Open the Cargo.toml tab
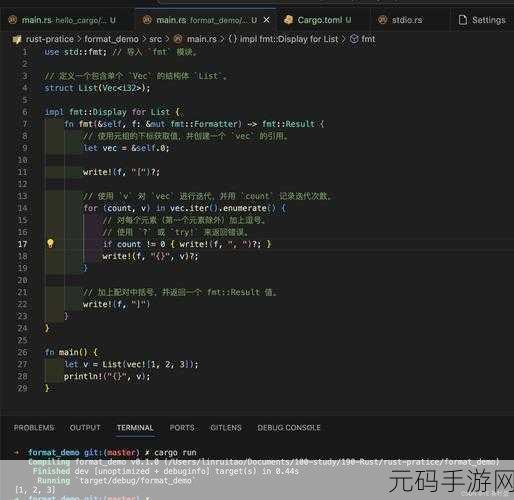 coord(323,20)
